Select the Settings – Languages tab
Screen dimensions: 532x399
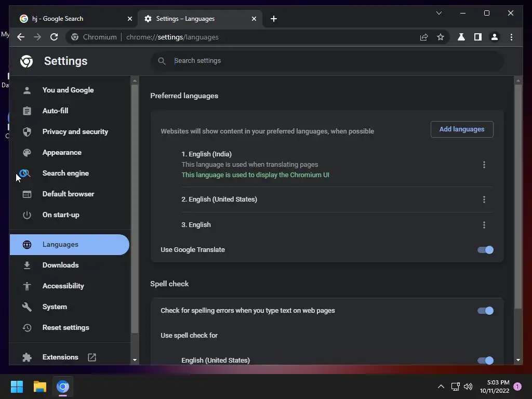[x=200, y=19]
